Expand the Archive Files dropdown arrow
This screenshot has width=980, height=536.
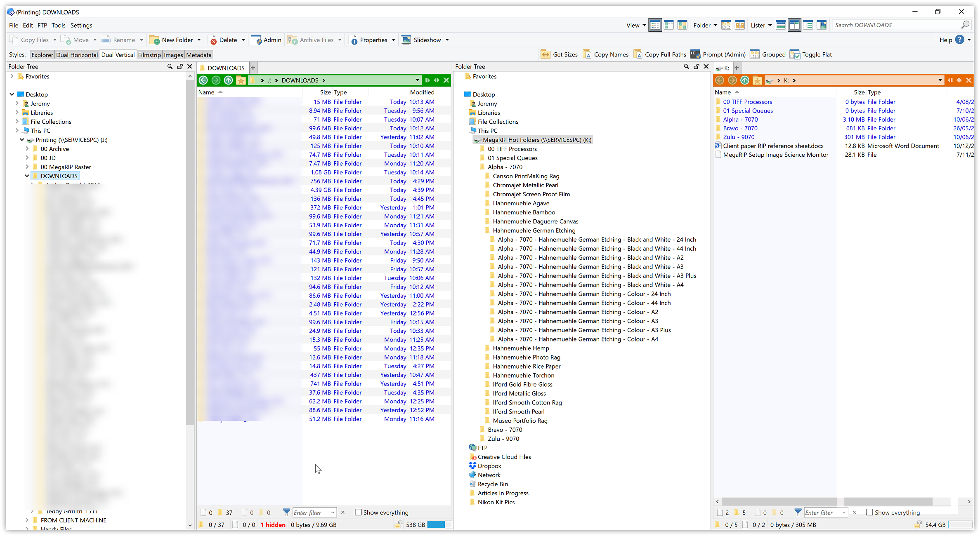(x=340, y=40)
